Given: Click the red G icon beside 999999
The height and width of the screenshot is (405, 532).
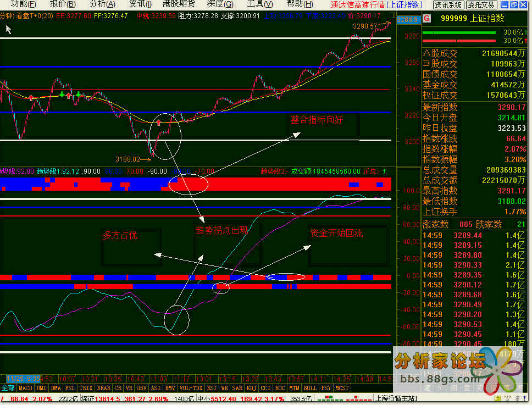Looking at the screenshot, I should (427, 18).
